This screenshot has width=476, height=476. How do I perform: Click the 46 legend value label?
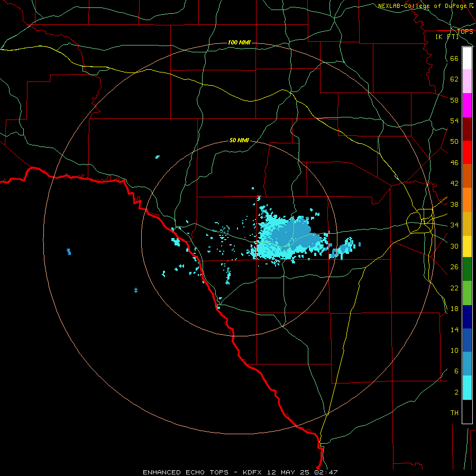[x=454, y=163]
